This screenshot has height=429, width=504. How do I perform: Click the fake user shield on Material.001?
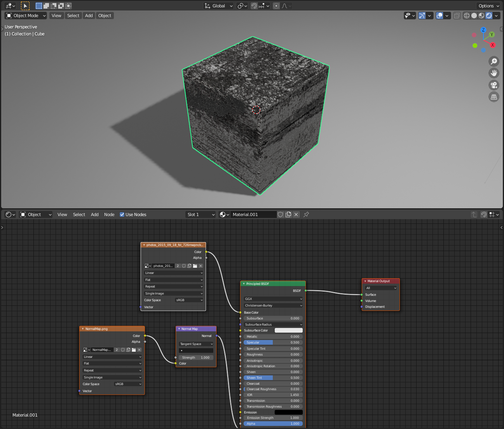280,214
